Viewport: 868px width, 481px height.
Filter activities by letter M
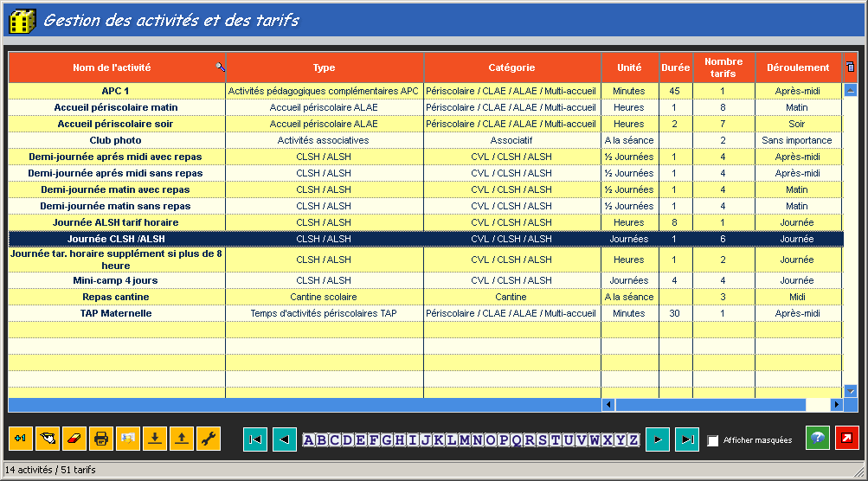click(x=466, y=440)
